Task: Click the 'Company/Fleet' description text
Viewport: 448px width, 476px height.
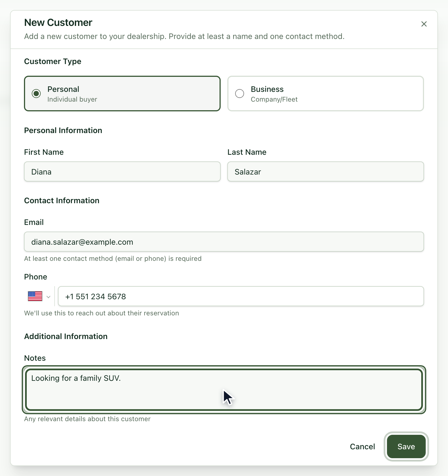Action: point(274,99)
